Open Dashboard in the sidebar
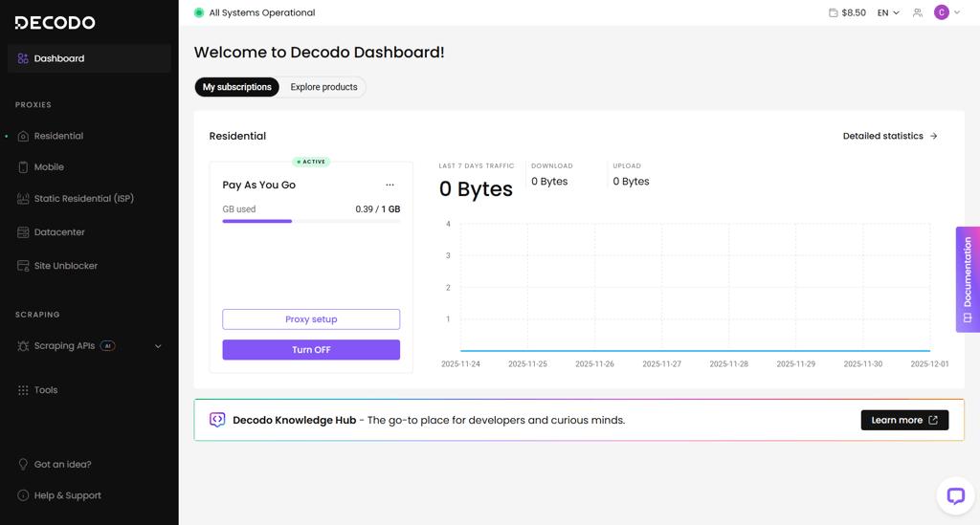980x525 pixels. pos(89,58)
